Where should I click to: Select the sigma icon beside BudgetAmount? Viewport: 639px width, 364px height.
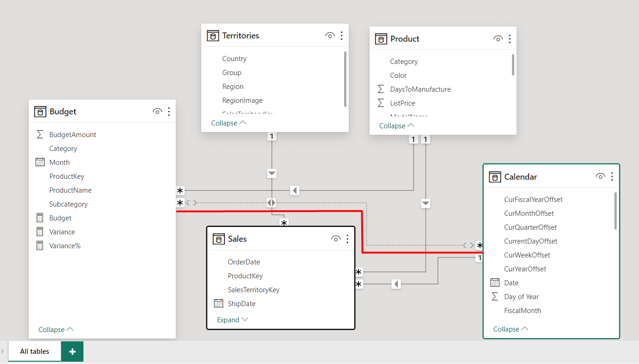click(x=40, y=134)
